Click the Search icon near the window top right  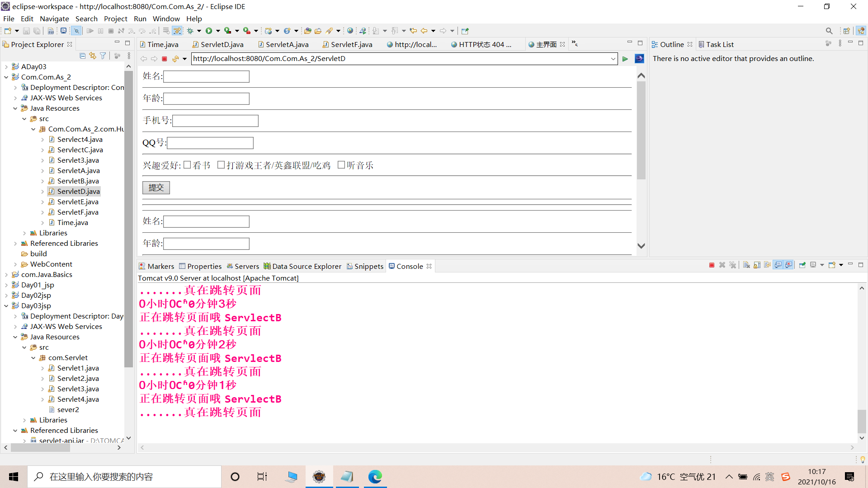point(830,31)
